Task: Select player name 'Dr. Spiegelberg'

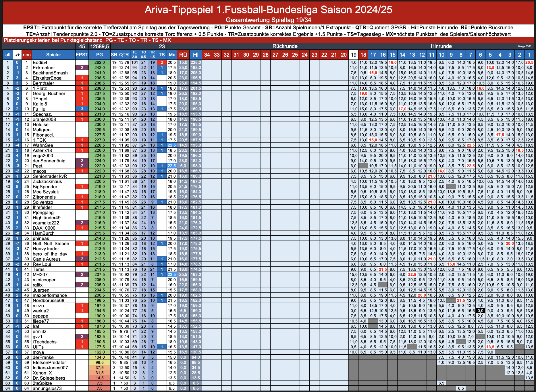Action: pos(49,378)
